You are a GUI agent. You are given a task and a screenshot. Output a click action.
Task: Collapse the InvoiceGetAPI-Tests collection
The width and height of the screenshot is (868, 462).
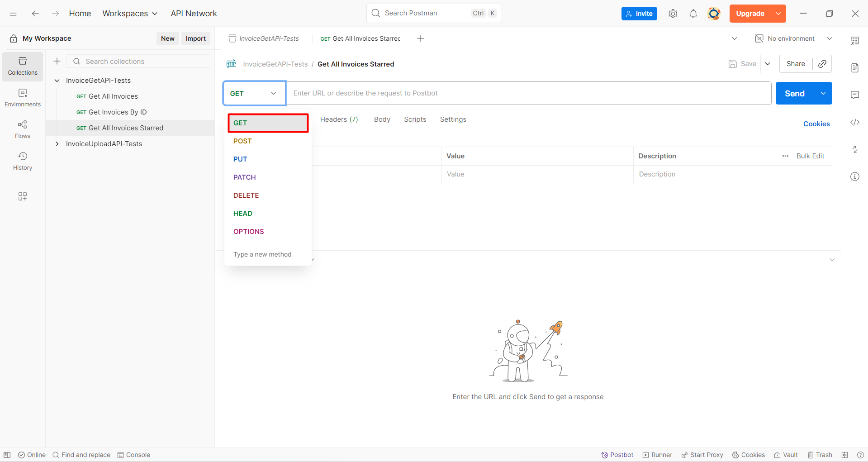(57, 80)
